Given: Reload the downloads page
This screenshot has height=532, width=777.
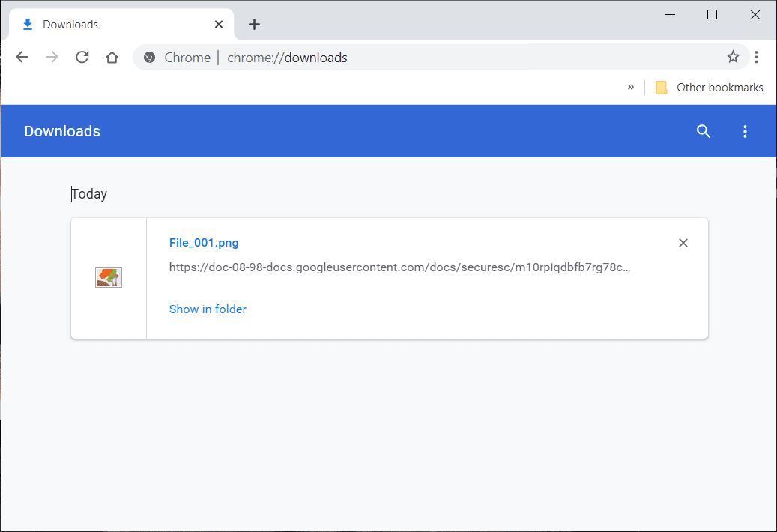Looking at the screenshot, I should tap(82, 58).
